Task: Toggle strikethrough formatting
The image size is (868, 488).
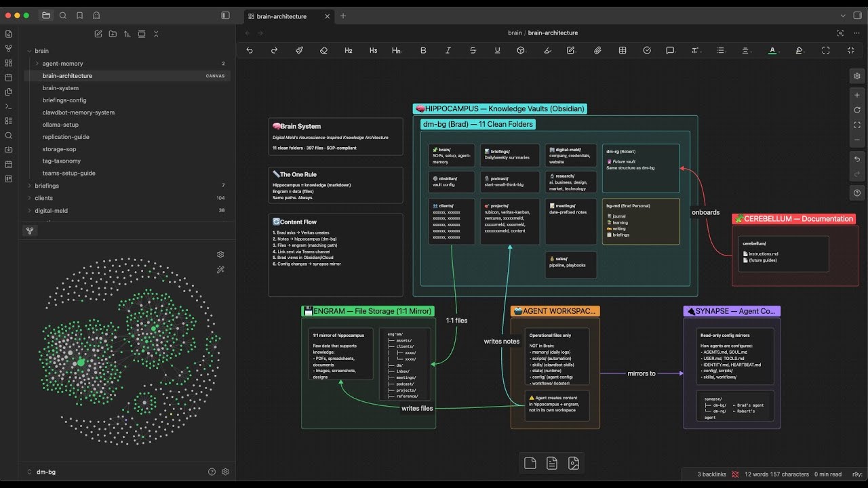Action: [473, 50]
